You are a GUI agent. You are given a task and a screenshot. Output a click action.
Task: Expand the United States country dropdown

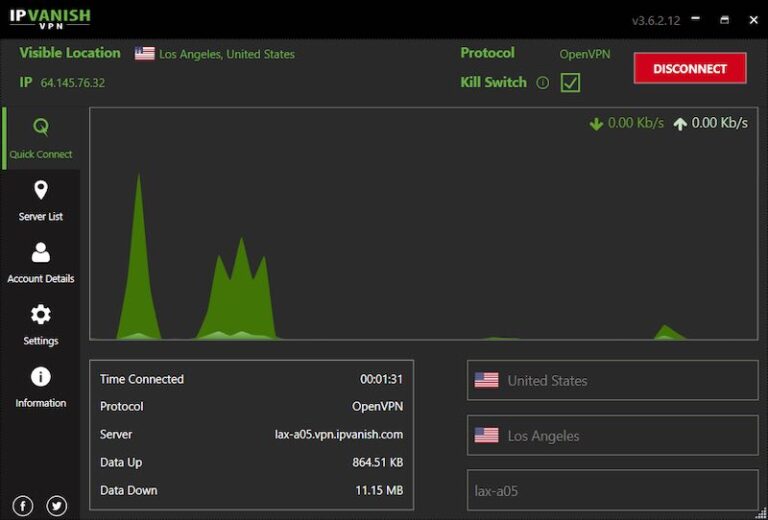coord(612,380)
